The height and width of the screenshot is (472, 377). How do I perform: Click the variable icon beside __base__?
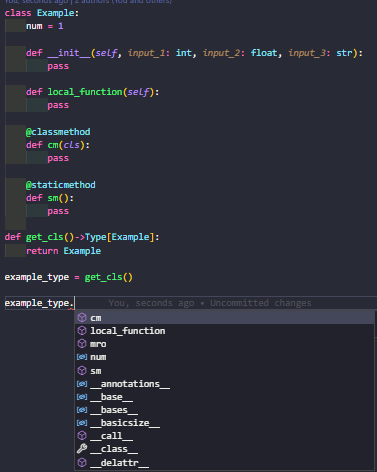pyautogui.click(x=82, y=397)
